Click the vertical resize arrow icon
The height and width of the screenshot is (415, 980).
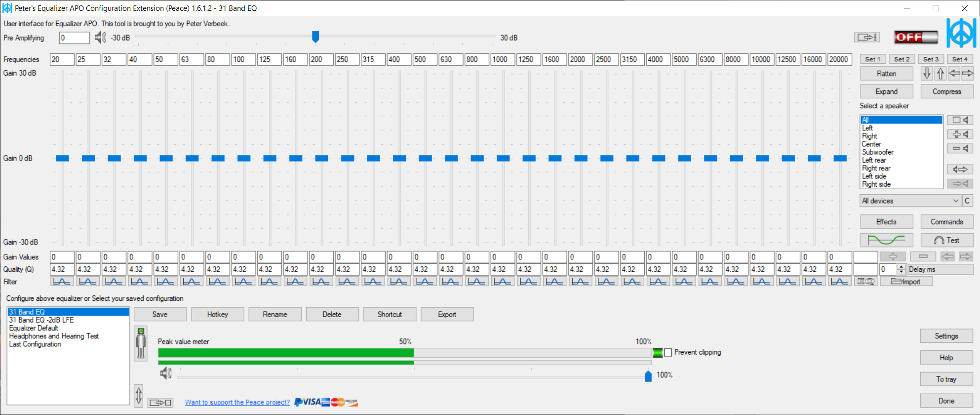click(x=139, y=396)
